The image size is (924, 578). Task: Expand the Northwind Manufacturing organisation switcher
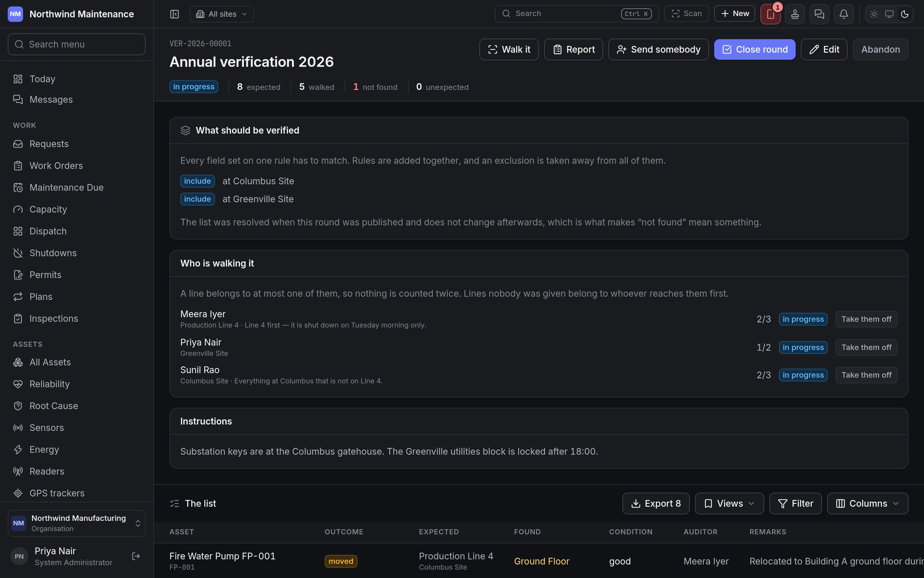point(77,523)
